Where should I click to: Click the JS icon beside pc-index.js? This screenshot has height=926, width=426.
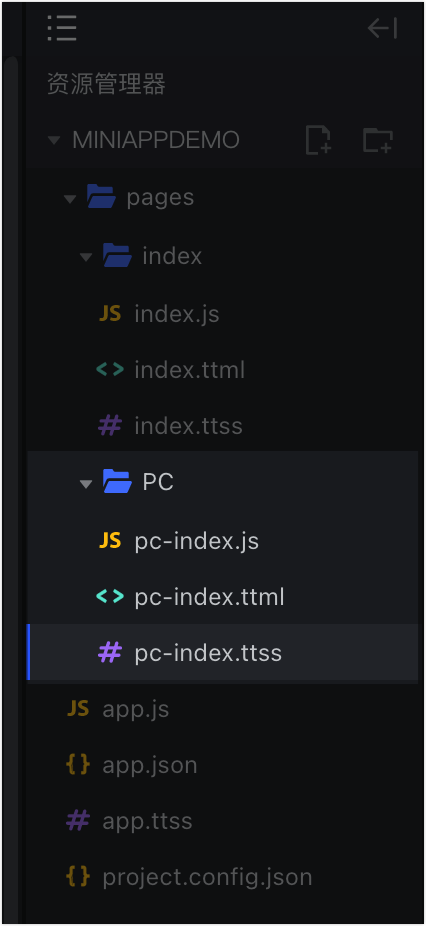110,540
